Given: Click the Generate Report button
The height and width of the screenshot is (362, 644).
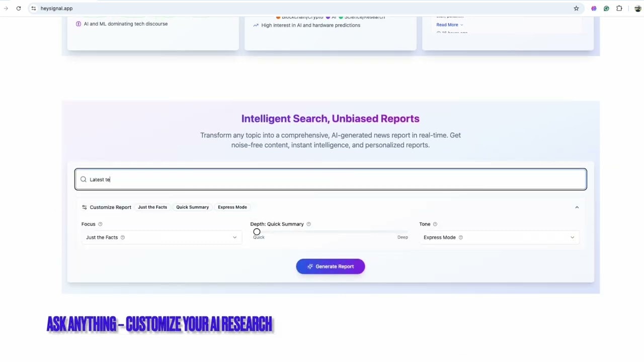Looking at the screenshot, I should (x=331, y=266).
